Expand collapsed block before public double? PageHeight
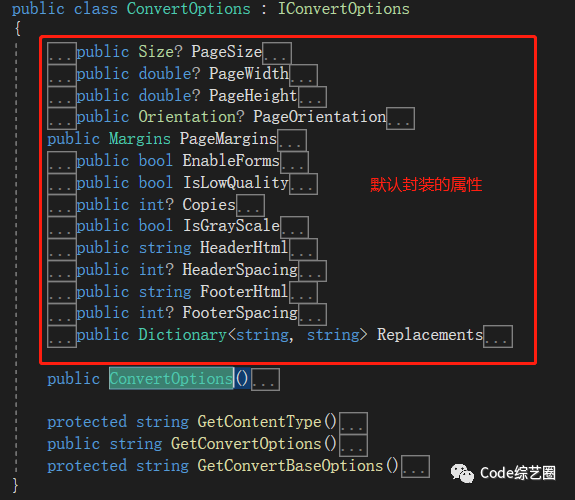The height and width of the screenshot is (500, 575). [x=62, y=97]
